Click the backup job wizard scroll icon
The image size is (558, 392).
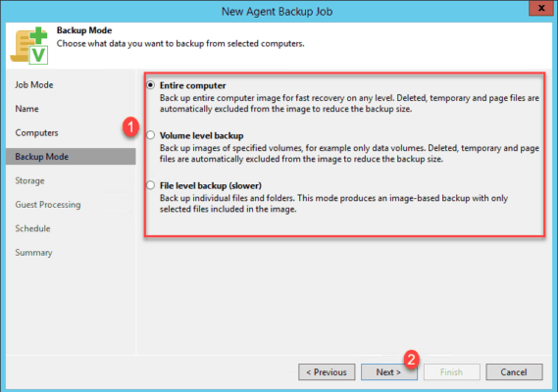tap(29, 45)
